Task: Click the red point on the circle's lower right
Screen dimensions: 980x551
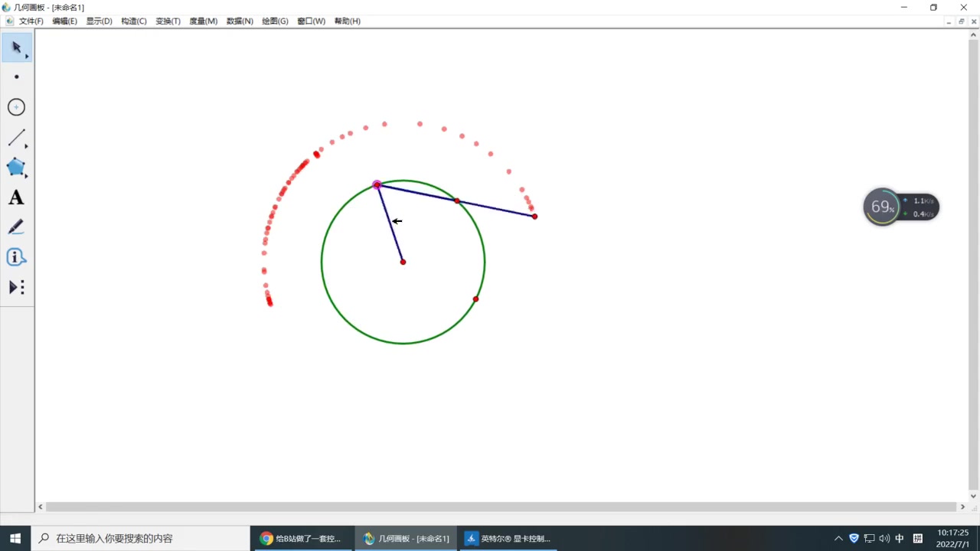Action: click(x=475, y=298)
